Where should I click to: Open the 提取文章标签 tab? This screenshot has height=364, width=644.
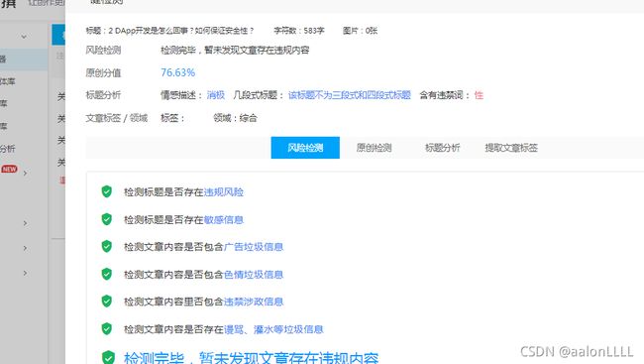[511, 148]
